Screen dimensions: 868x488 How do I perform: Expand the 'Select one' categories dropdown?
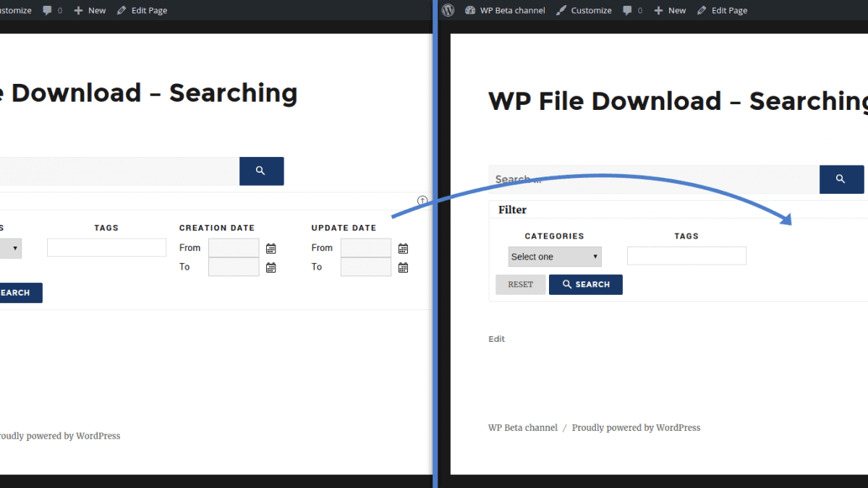(555, 257)
